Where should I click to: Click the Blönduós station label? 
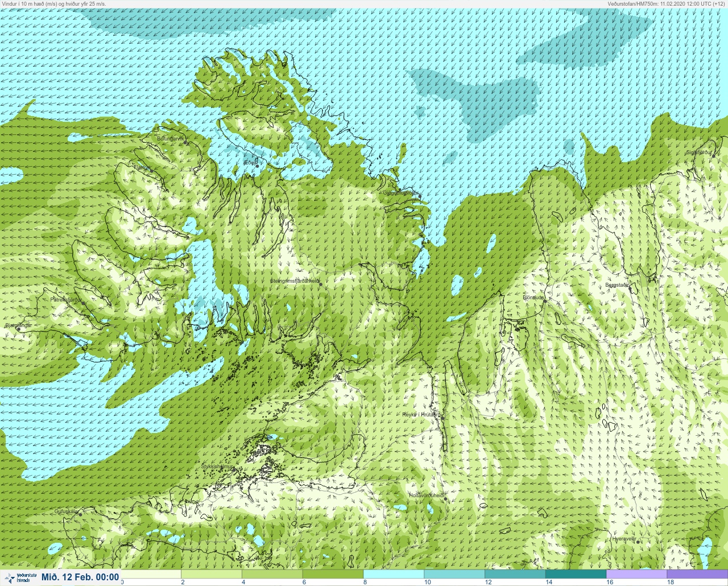pos(533,298)
